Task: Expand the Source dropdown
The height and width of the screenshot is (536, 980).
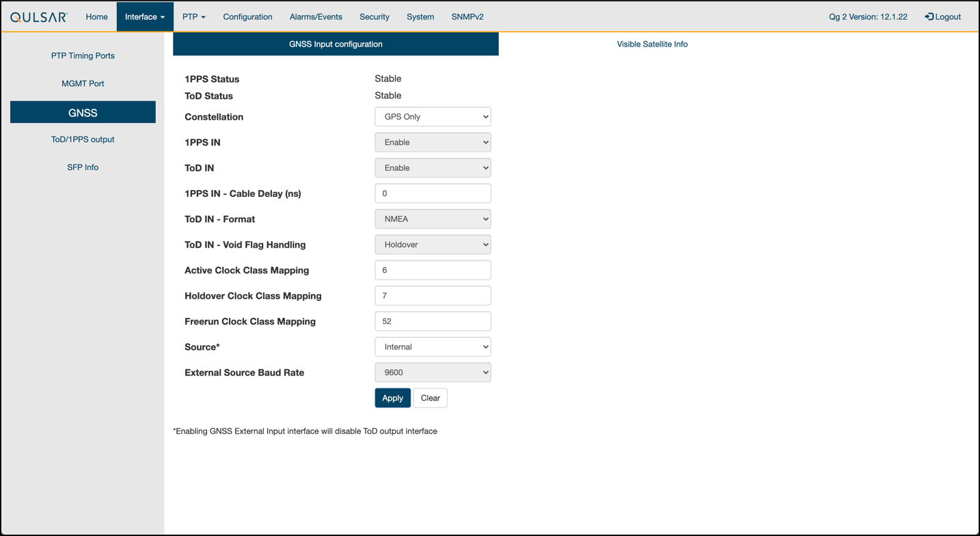Action: (433, 347)
